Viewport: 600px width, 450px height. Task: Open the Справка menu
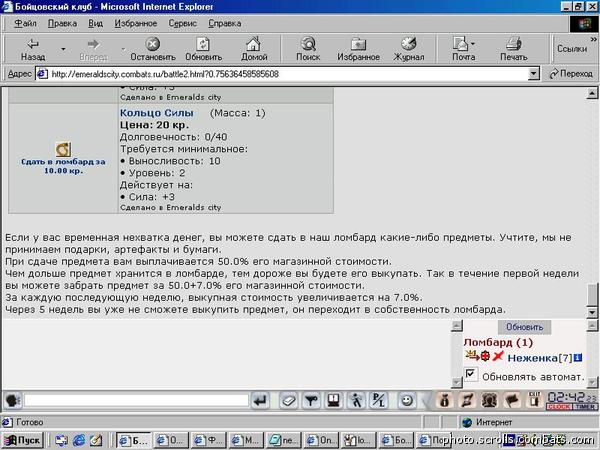tap(225, 23)
